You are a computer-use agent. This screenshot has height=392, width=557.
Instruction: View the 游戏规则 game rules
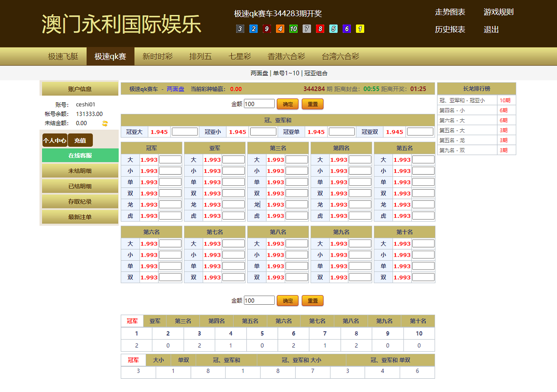(x=498, y=12)
